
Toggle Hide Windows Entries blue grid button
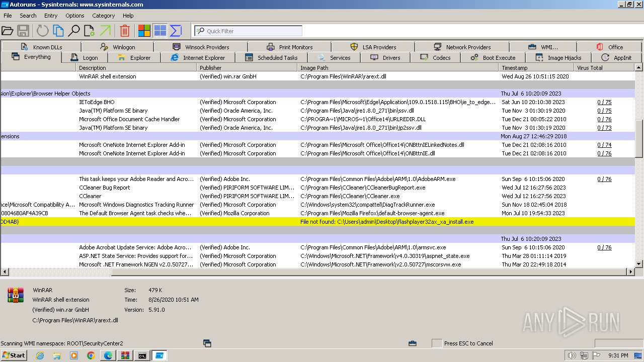pos(160,31)
